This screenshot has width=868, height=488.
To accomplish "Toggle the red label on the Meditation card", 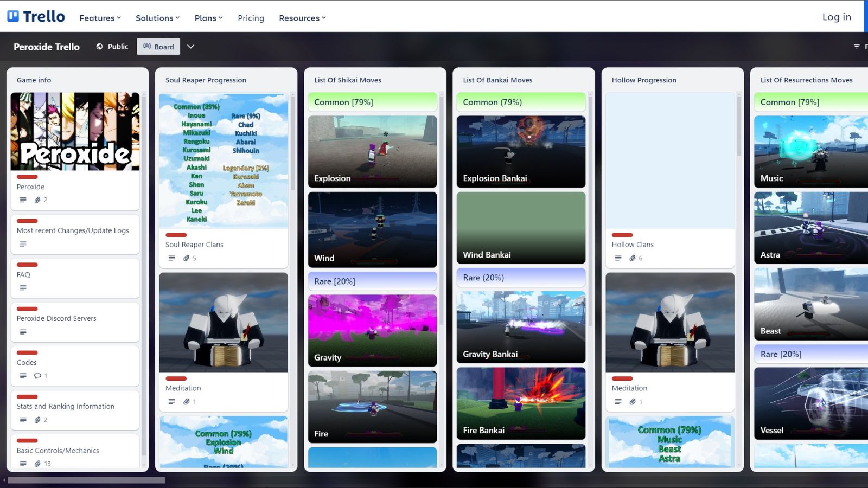I will tap(176, 378).
